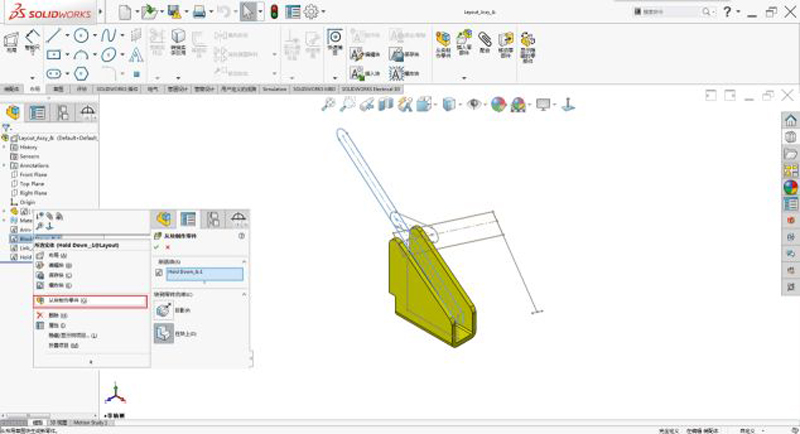Click the Edit Appearance color sphere

(498, 105)
